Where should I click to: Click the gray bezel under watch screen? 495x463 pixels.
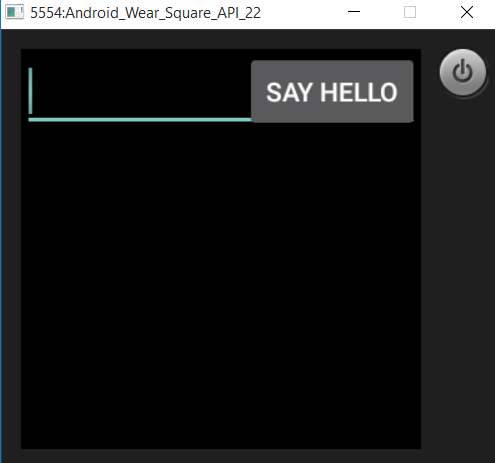[221, 456]
